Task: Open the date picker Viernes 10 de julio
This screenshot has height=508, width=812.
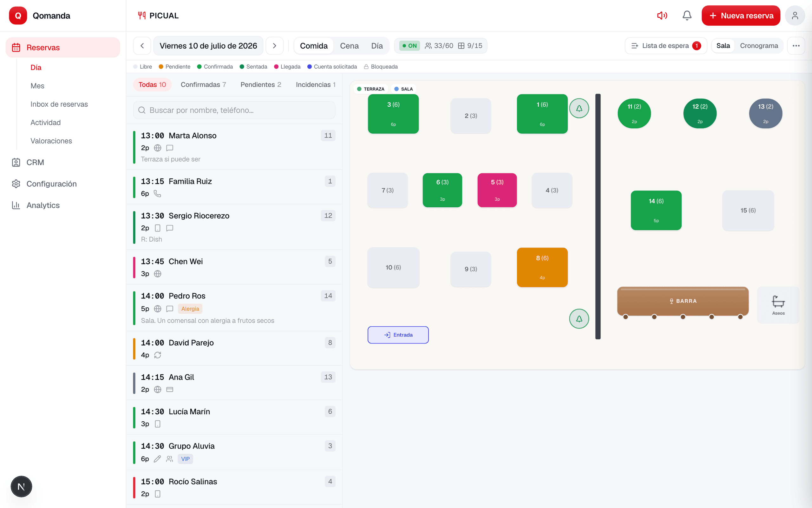Action: (x=208, y=46)
